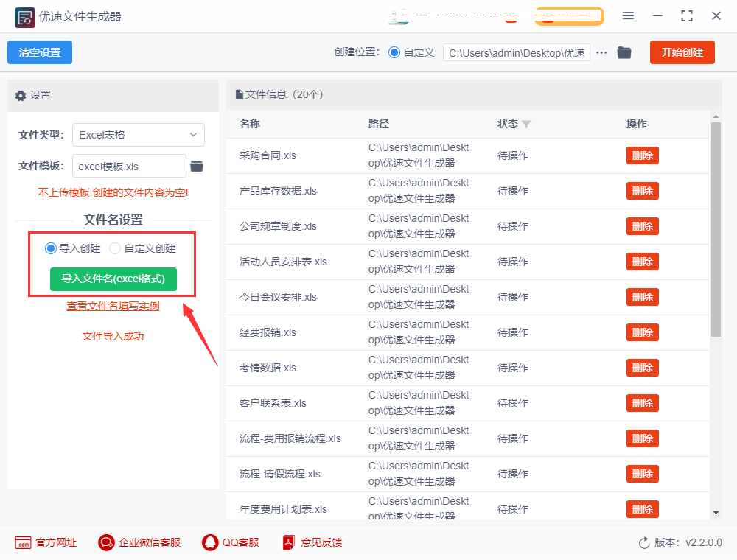Select 今日会议安排.xls file name
The width and height of the screenshot is (737, 560).
pyautogui.click(x=278, y=297)
